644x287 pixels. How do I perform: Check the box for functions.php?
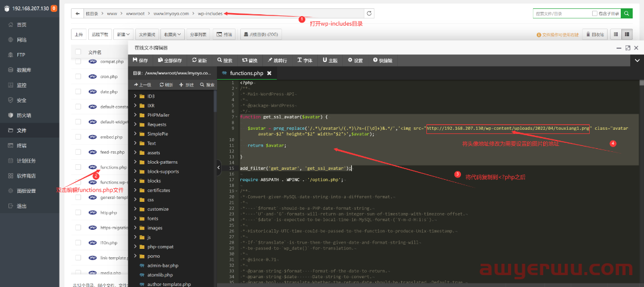78,167
